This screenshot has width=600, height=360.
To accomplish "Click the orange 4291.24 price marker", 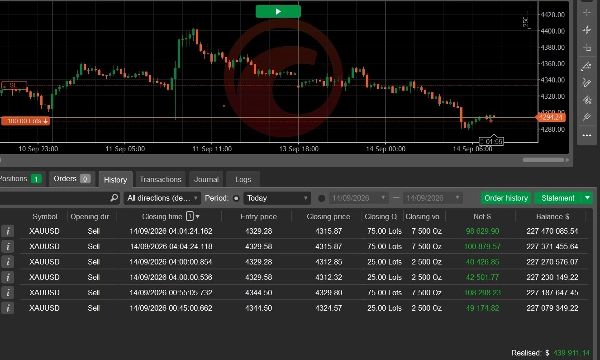I will point(551,117).
